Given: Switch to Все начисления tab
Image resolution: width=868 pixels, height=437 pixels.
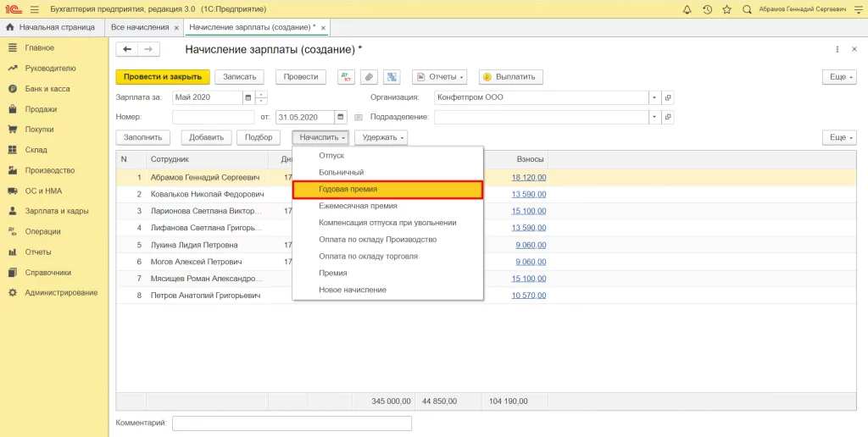Looking at the screenshot, I should 140,27.
